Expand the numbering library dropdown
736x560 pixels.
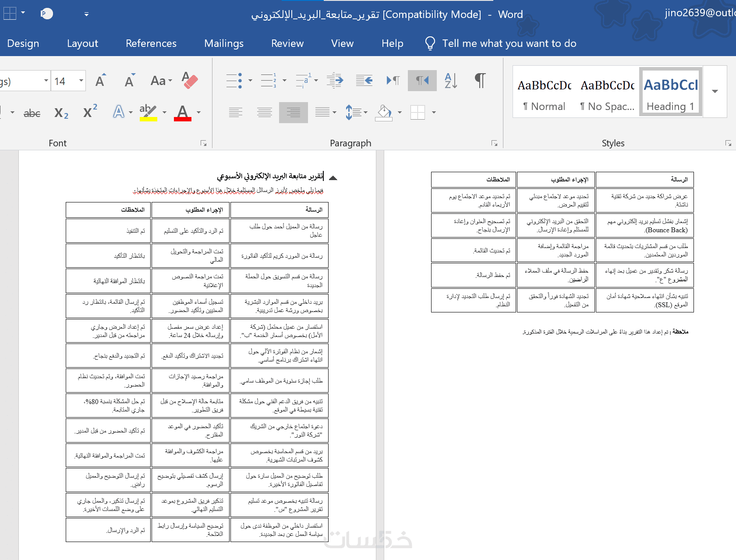[x=284, y=81]
